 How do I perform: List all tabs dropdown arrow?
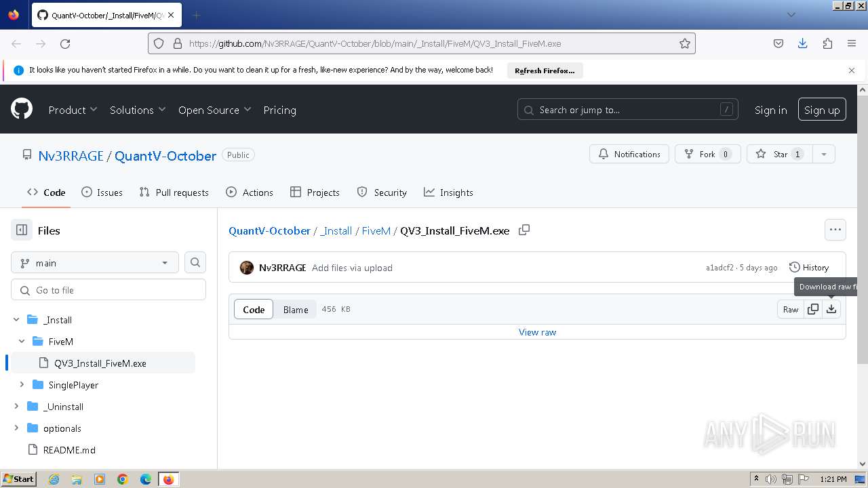(x=791, y=15)
